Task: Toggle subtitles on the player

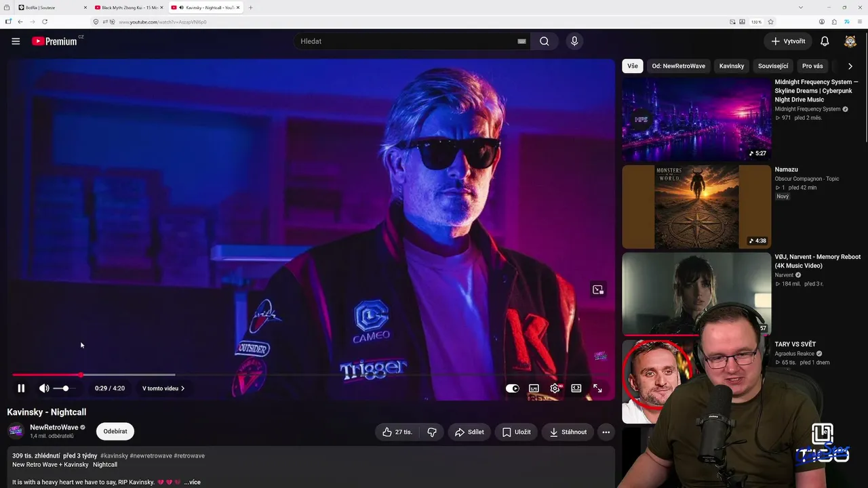Action: tap(534, 388)
